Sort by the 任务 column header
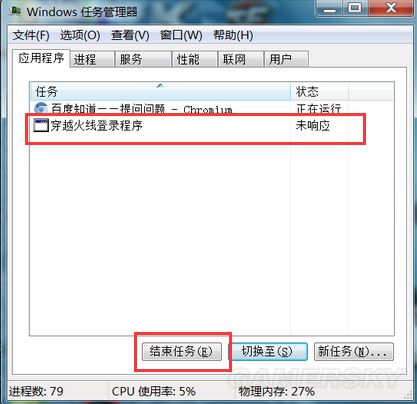The image size is (417, 404). (160, 91)
